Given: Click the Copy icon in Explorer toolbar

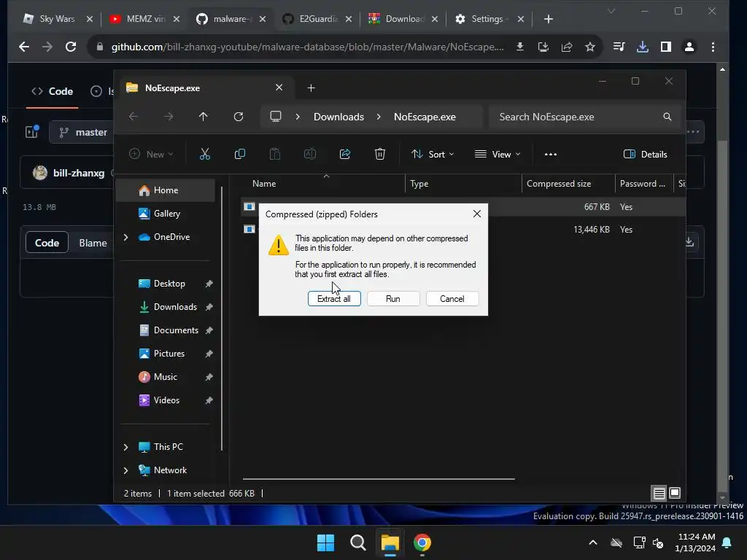Looking at the screenshot, I should click(239, 154).
